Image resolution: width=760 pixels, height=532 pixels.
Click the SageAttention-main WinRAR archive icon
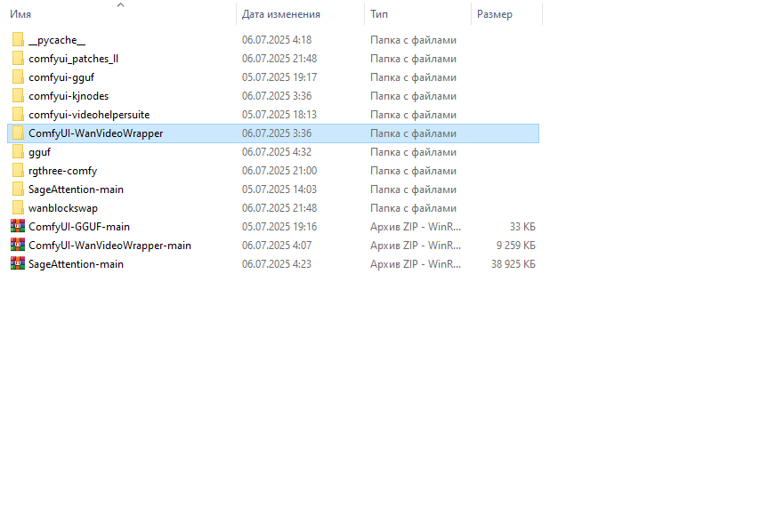pyautogui.click(x=18, y=263)
